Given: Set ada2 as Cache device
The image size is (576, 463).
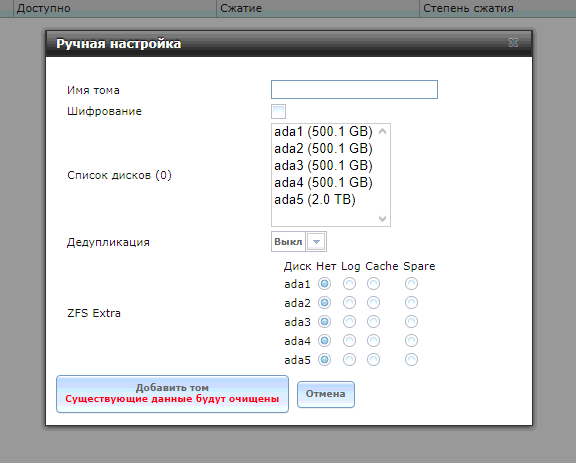Looking at the screenshot, I should 374,303.
